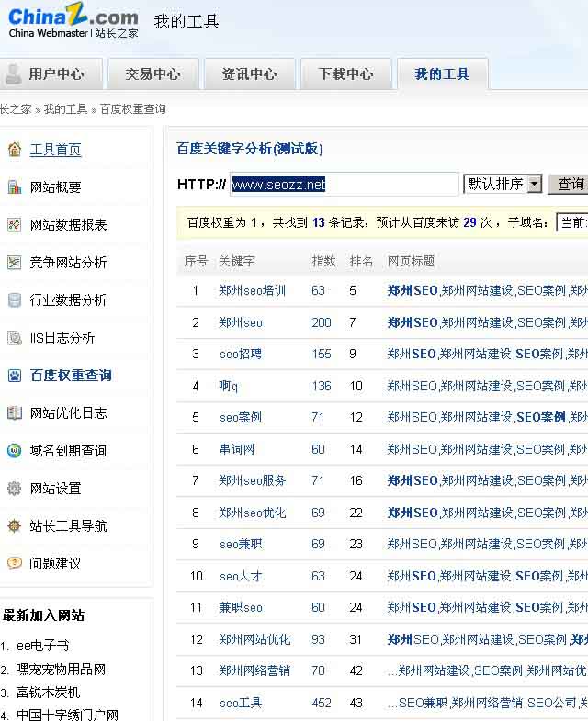Open the 默认排序 sort dropdown
The image size is (588, 721).
coord(503,184)
